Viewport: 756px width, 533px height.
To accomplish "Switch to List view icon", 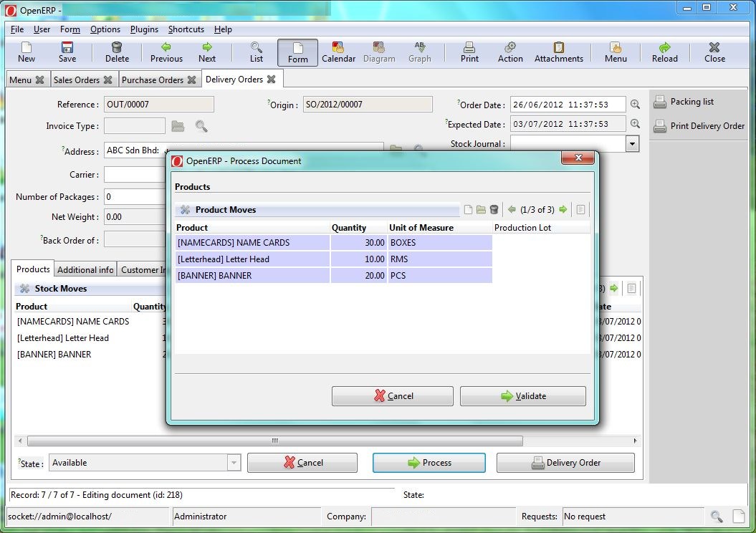I will (x=256, y=47).
